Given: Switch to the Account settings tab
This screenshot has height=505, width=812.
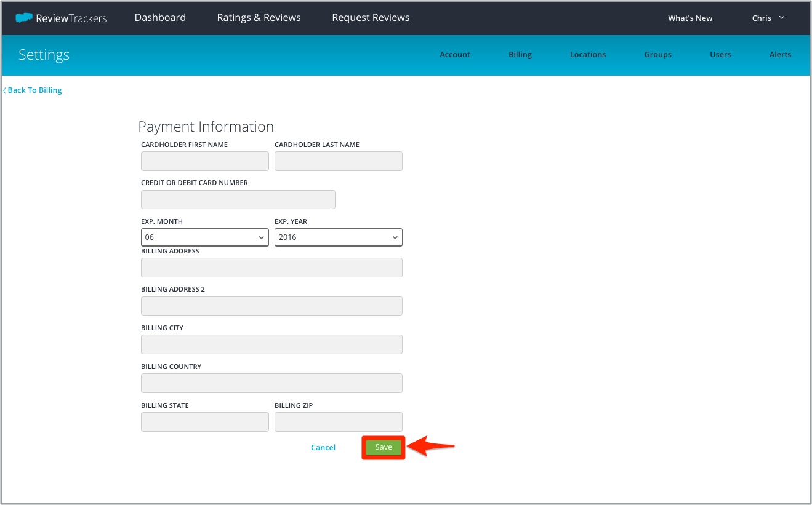Looking at the screenshot, I should [x=455, y=55].
